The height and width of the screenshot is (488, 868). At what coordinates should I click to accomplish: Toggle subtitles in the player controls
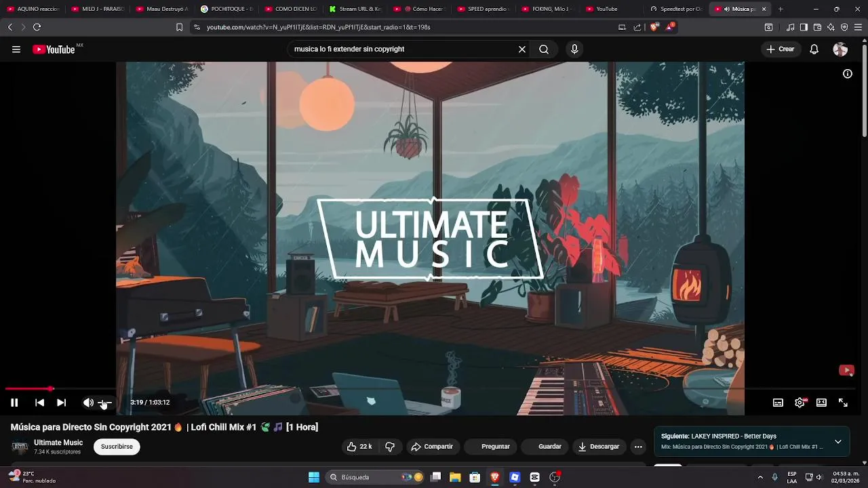[x=778, y=403]
